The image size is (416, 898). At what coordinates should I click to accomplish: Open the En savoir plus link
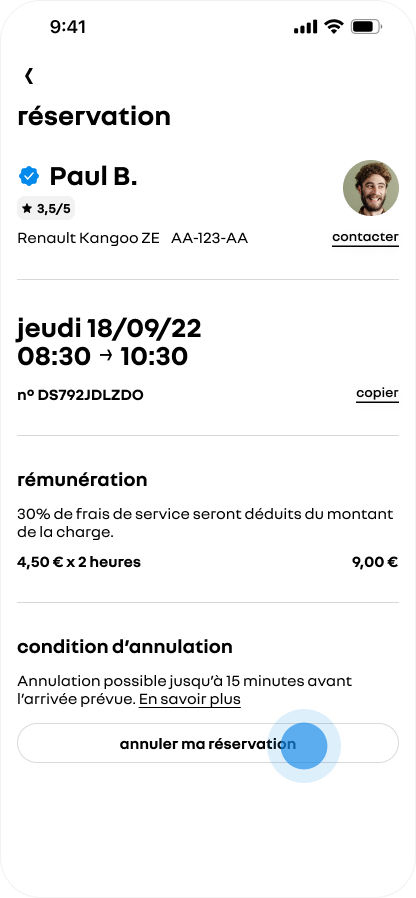(190, 699)
